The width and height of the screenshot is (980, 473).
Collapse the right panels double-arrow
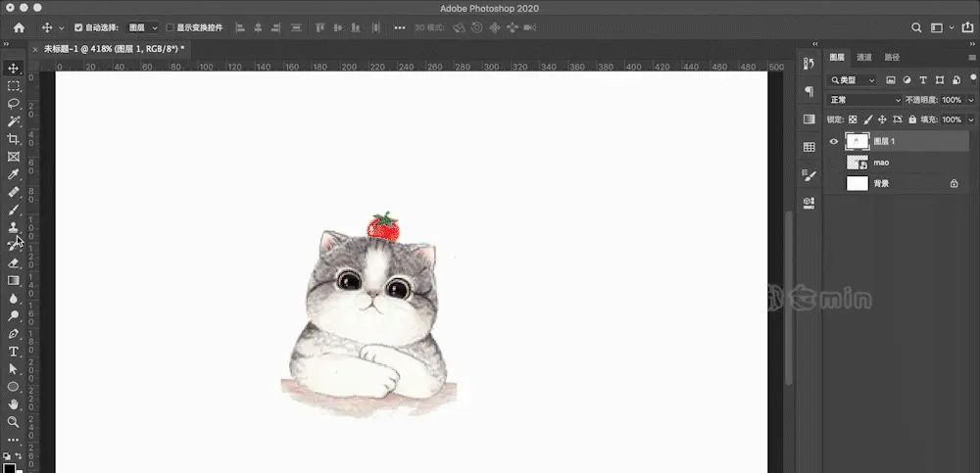pyautogui.click(x=971, y=44)
